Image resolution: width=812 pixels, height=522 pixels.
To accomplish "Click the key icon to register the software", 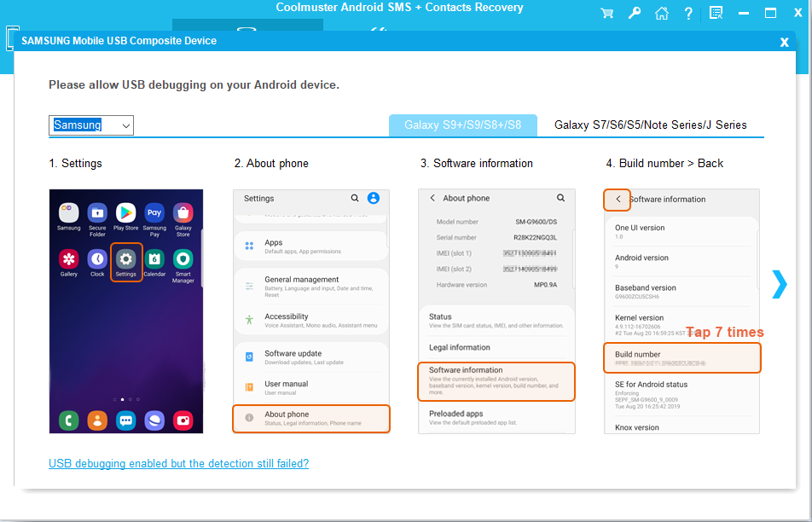I will click(x=635, y=14).
